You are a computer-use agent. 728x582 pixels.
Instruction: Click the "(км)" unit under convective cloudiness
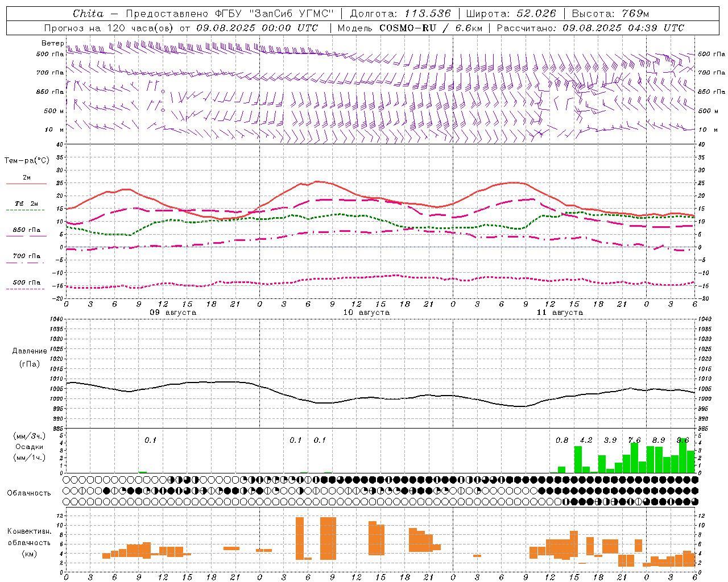pos(29,554)
